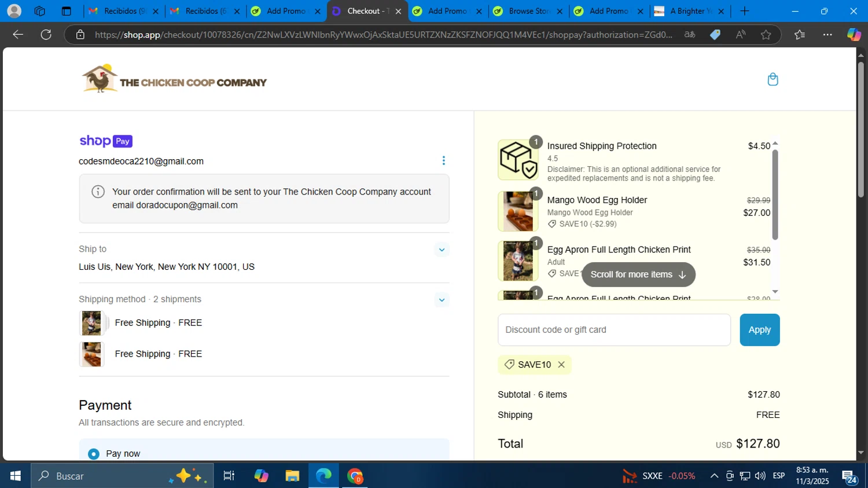Open browser favorites list
The height and width of the screenshot is (488, 868).
pyautogui.click(x=800, y=35)
